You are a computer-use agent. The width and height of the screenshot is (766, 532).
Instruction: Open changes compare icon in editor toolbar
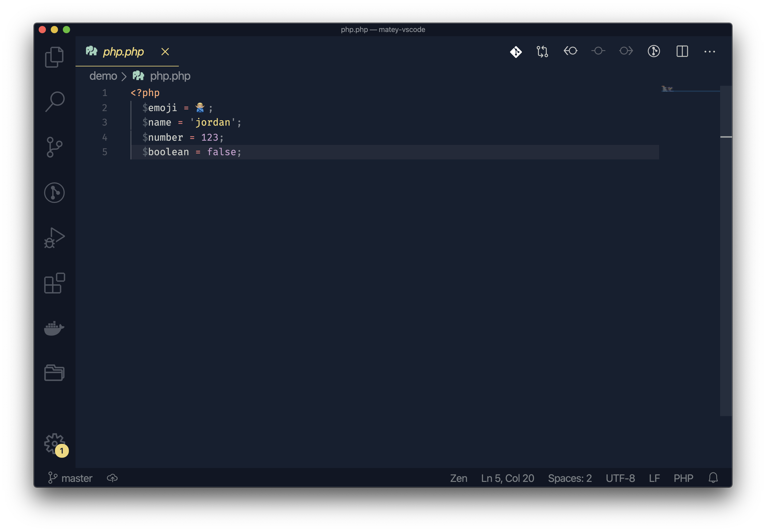[542, 52]
